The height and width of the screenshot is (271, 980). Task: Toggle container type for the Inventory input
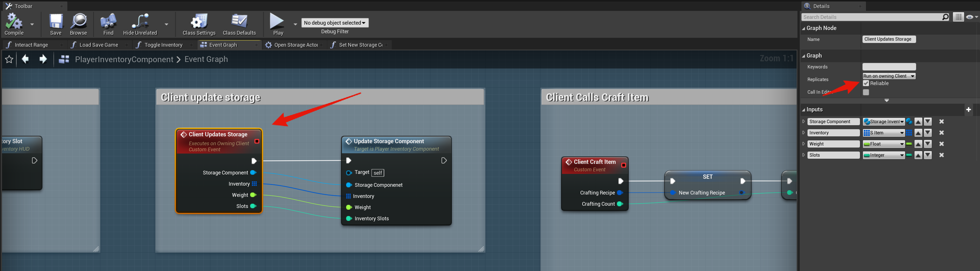(909, 133)
